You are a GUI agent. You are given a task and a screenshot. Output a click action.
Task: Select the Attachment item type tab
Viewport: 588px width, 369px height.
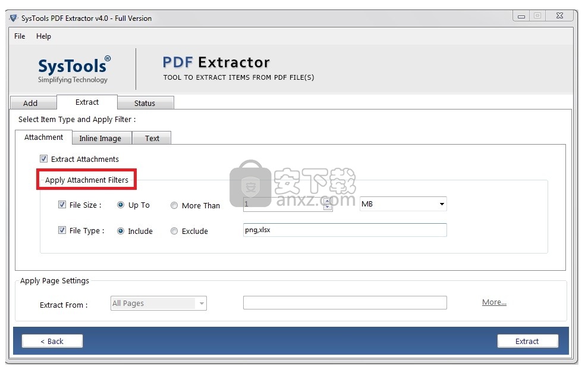pos(43,137)
